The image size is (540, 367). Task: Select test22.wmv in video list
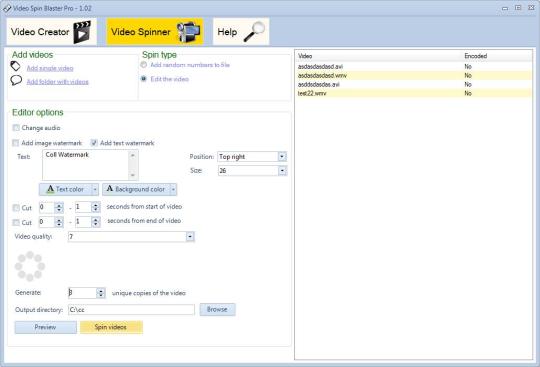[x=413, y=93]
